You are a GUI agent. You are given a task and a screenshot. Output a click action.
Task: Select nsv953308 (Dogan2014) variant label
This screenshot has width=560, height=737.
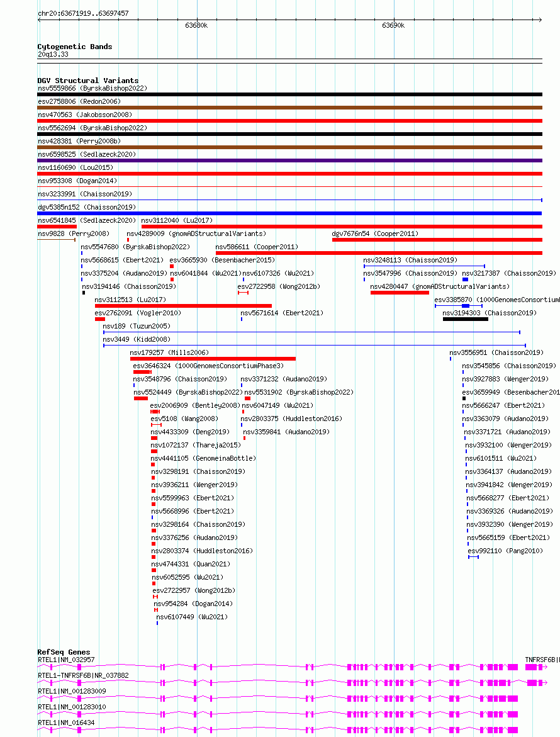click(77, 181)
